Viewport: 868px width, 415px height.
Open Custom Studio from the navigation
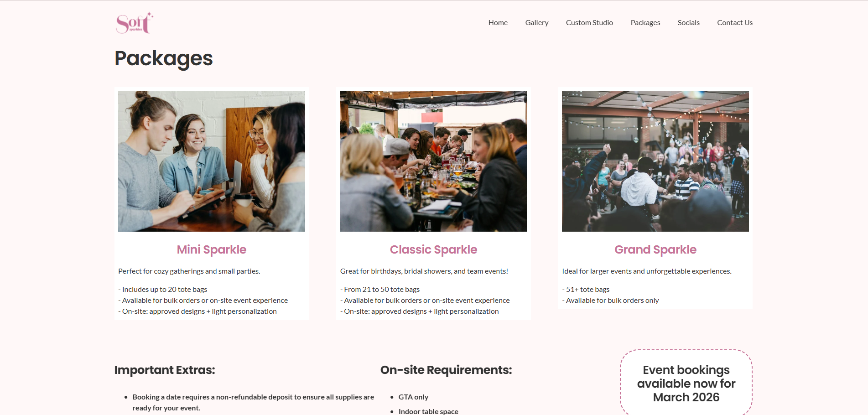pos(589,23)
